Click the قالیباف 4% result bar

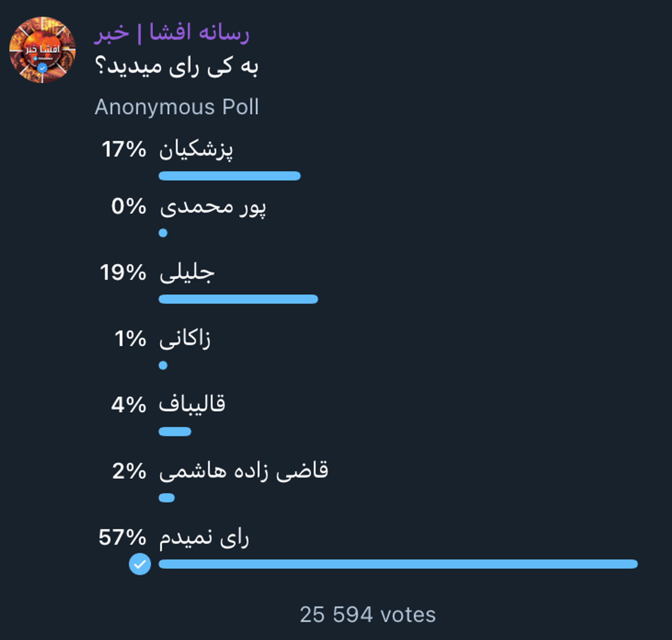pyautogui.click(x=175, y=432)
